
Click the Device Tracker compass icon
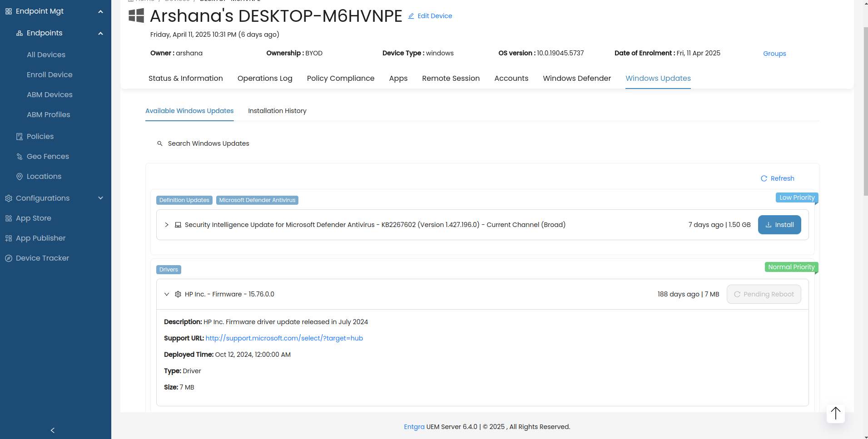(x=9, y=258)
